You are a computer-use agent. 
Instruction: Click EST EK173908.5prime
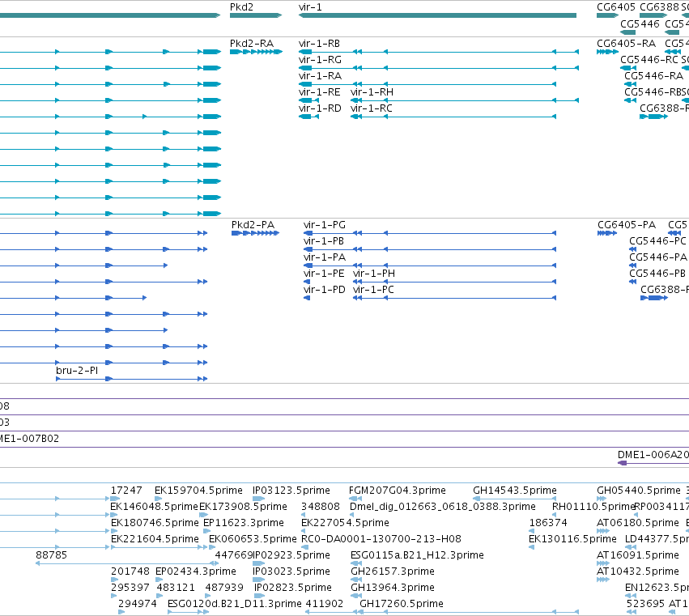click(244, 507)
